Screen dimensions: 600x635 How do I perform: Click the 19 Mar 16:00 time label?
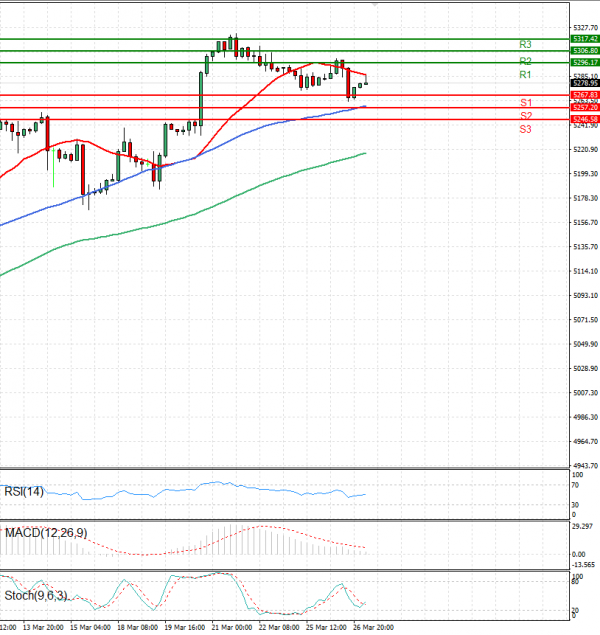[185, 627]
